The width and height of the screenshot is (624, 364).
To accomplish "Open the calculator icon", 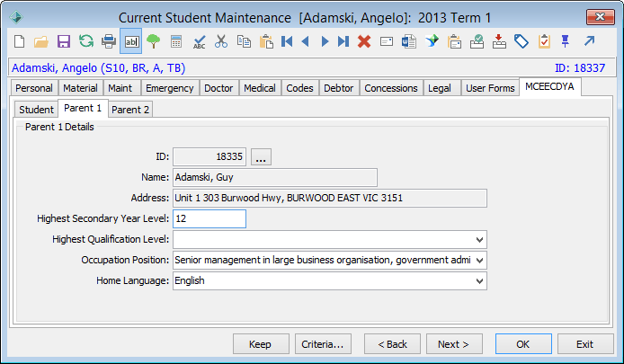I will coord(176,41).
